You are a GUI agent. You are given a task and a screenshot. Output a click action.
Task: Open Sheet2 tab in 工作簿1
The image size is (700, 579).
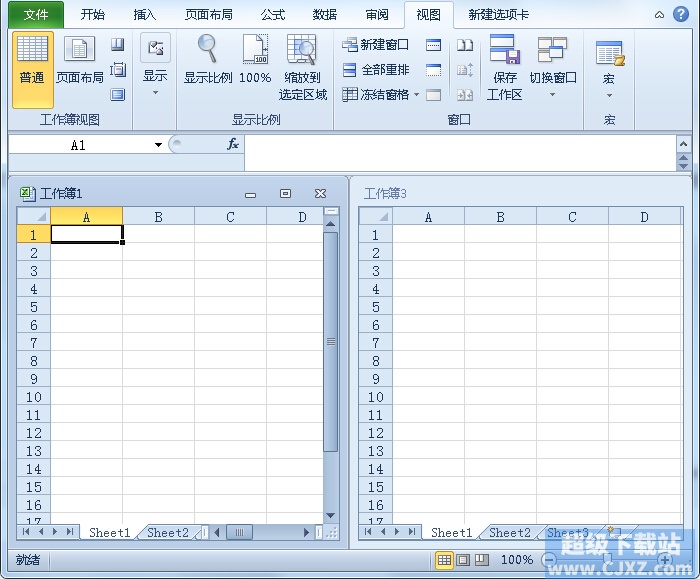pos(168,533)
